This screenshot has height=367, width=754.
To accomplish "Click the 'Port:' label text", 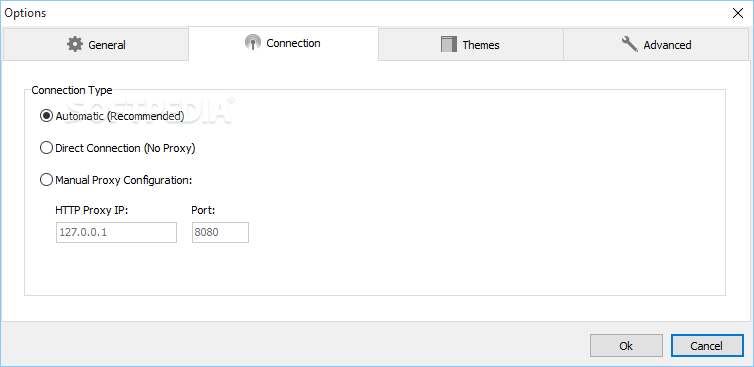I will pyautogui.click(x=203, y=210).
